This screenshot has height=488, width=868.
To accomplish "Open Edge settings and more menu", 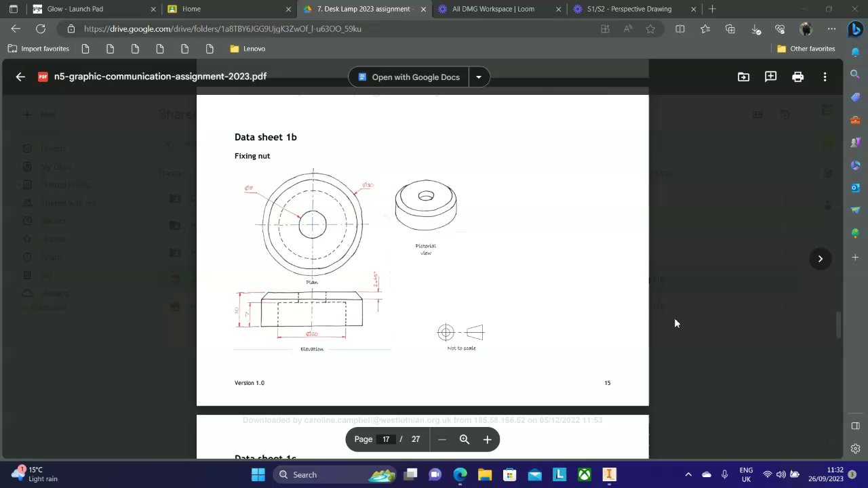I will pos(831,29).
